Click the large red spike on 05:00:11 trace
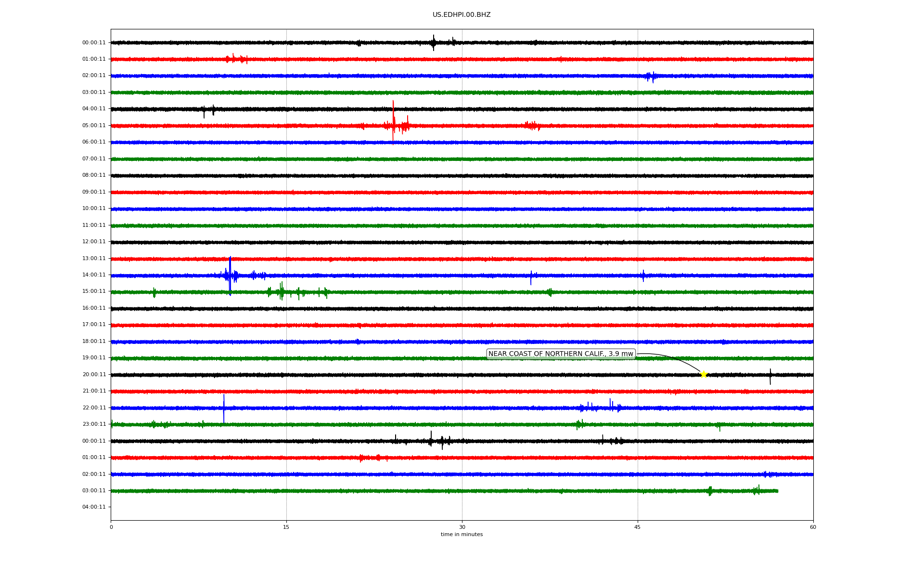Screen dimensions: 924x578 point(393,121)
